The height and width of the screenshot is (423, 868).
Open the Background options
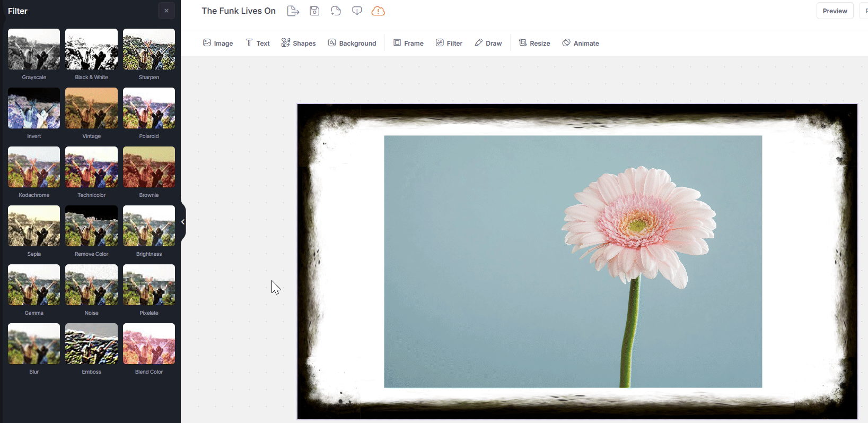(x=352, y=43)
